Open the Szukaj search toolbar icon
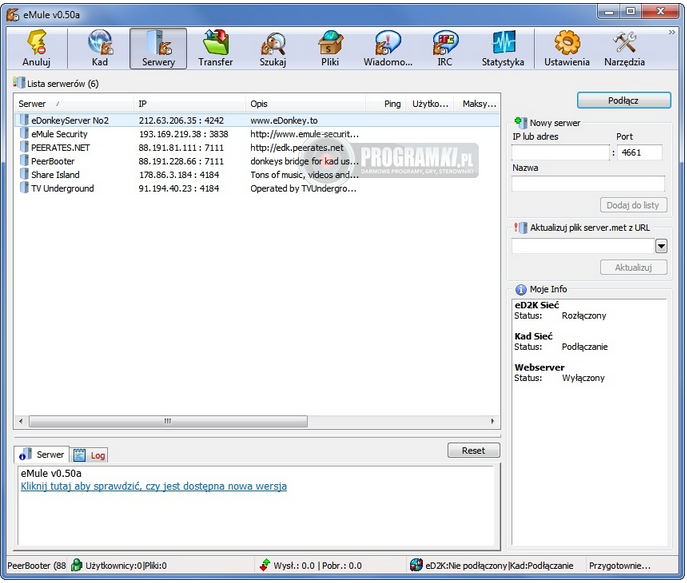Screen dimensions: 687x583 (x=273, y=43)
